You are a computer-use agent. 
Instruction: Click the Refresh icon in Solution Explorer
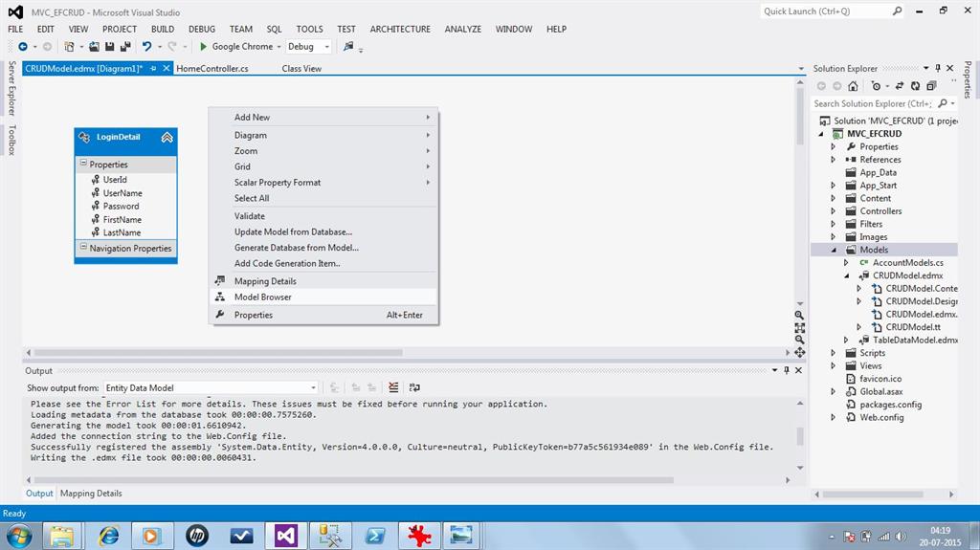coord(915,86)
